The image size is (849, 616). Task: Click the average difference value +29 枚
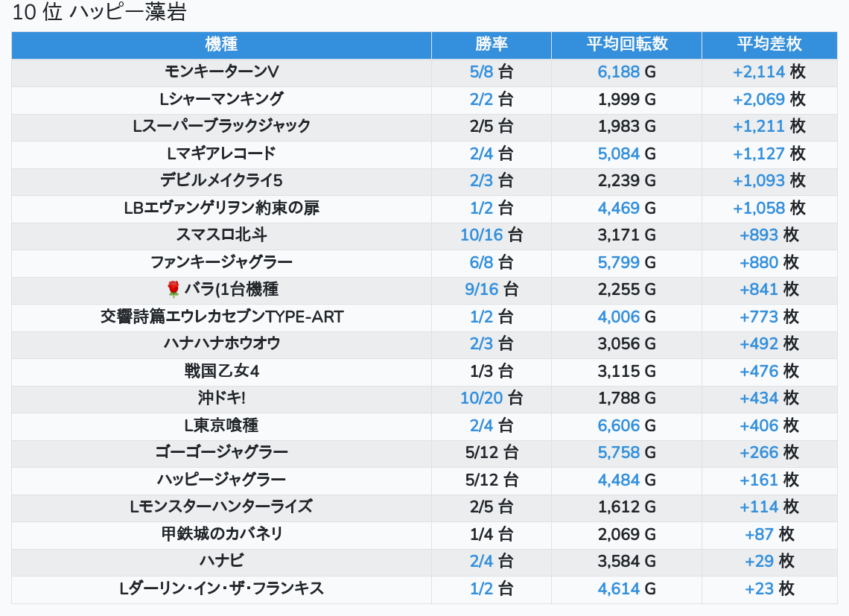click(769, 562)
